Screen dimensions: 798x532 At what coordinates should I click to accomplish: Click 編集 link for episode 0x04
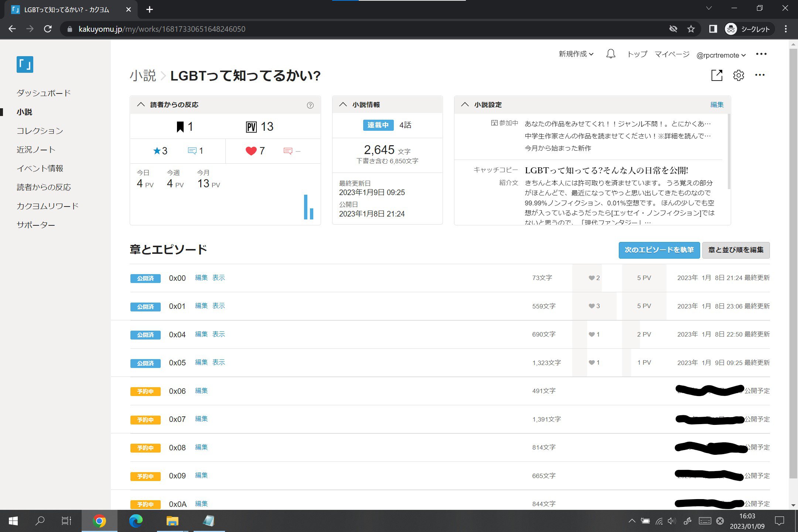click(201, 334)
